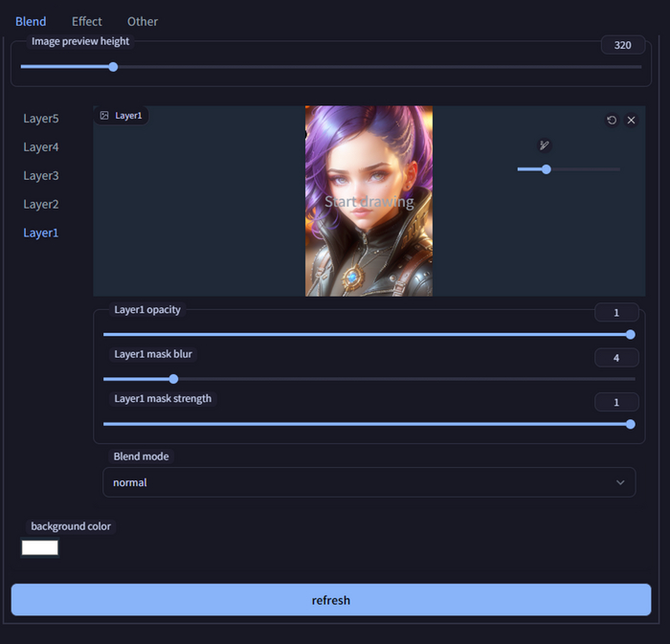Adjust the Layer1 opacity slider
This screenshot has width=670, height=644.
pos(369,334)
